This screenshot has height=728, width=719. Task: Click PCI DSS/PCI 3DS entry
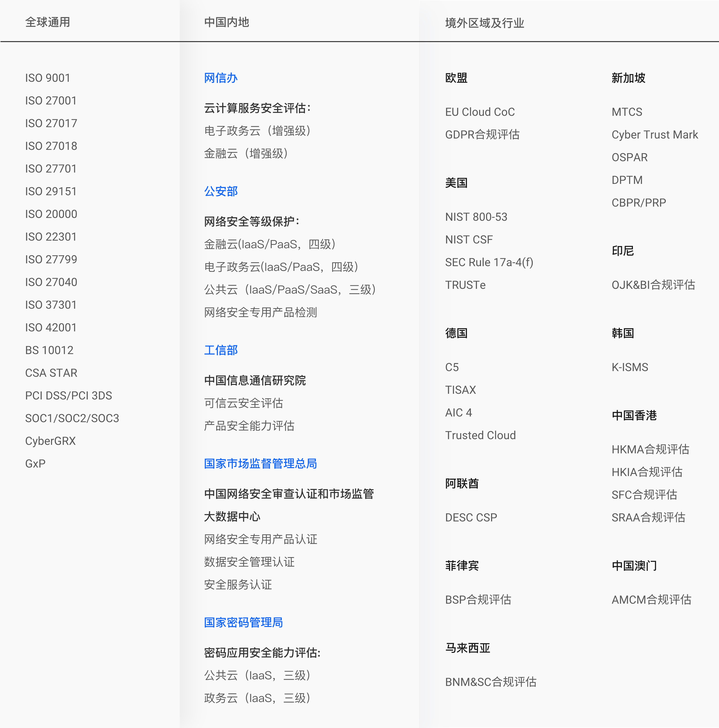click(x=69, y=395)
